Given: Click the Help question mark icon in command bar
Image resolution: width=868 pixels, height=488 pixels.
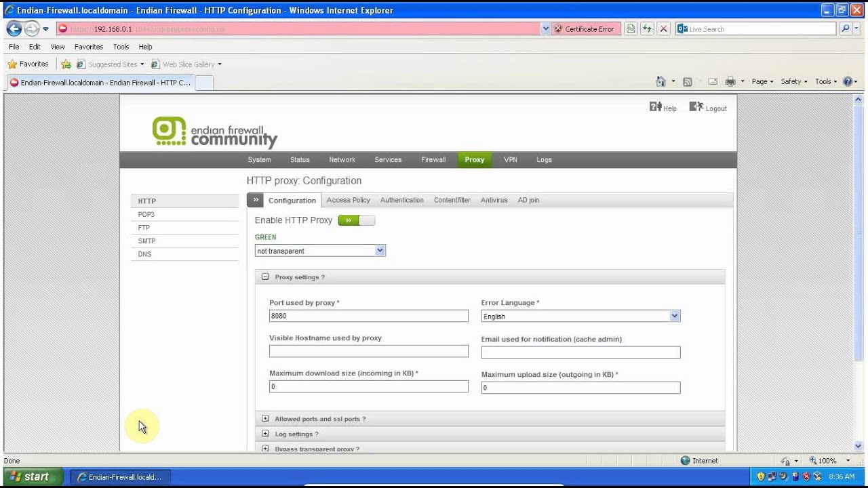Looking at the screenshot, I should 848,81.
